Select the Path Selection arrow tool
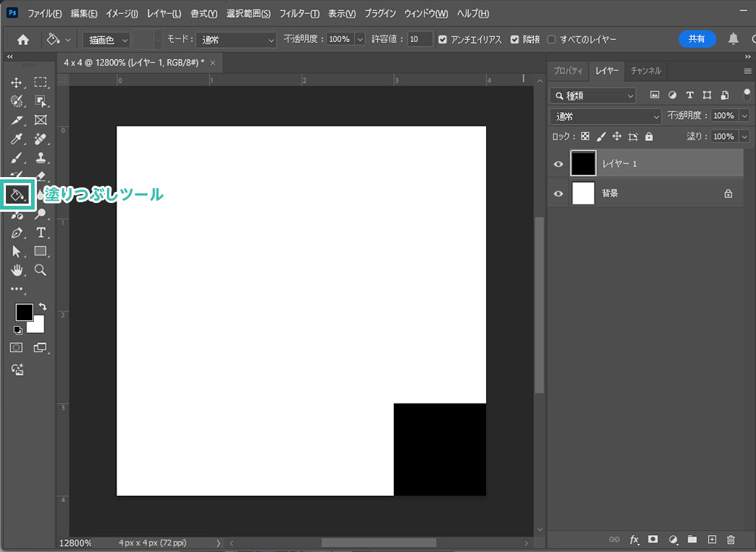 [16, 252]
